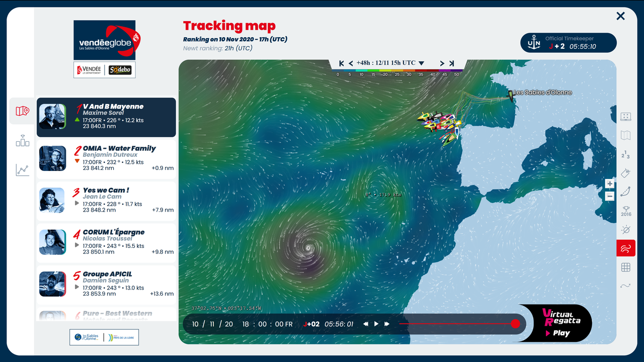Image resolution: width=644 pixels, height=362 pixels.
Task: Toggle the day-night sun icon
Action: click(626, 230)
